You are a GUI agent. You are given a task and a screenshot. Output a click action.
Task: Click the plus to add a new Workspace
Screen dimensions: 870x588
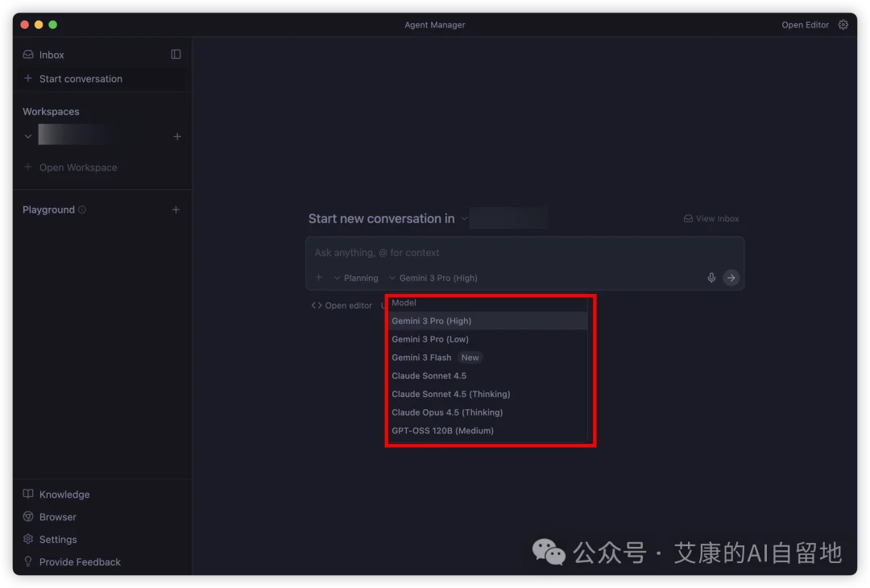(176, 136)
